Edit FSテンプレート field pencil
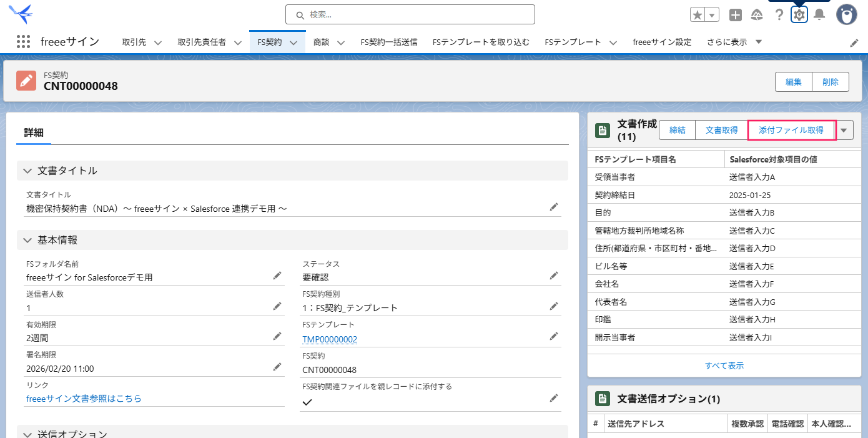Image resolution: width=868 pixels, height=438 pixels. click(553, 336)
